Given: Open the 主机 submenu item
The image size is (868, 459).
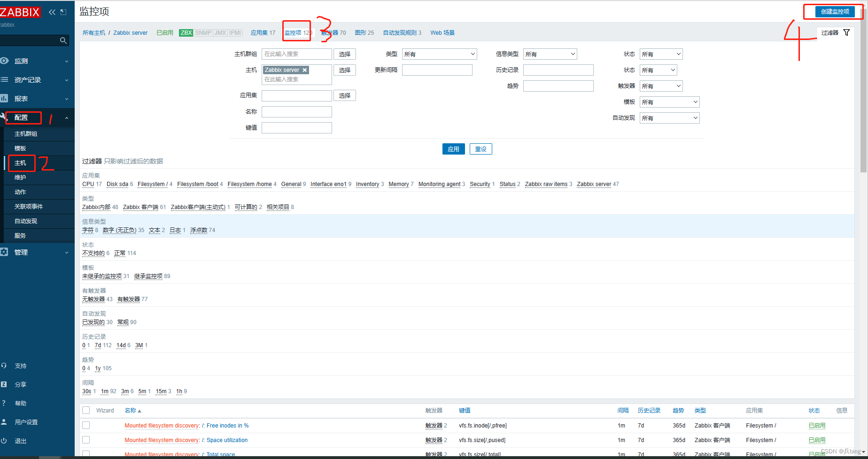Looking at the screenshot, I should (20, 163).
